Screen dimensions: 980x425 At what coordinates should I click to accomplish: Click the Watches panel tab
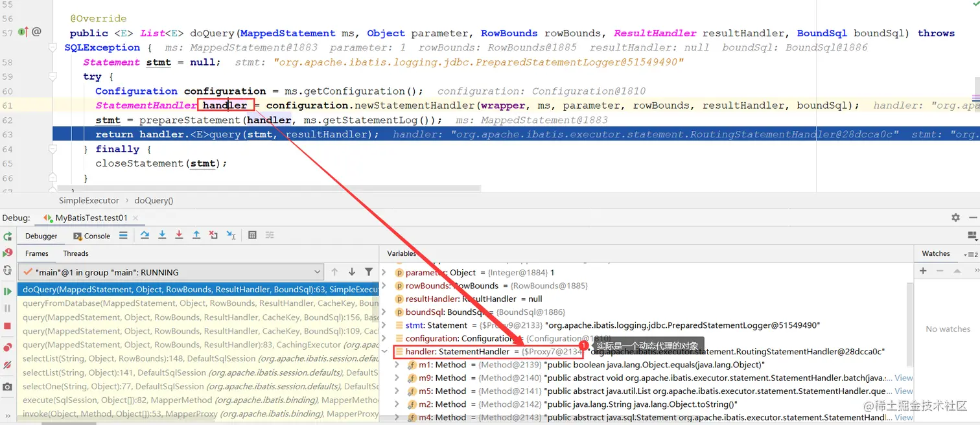click(x=935, y=253)
